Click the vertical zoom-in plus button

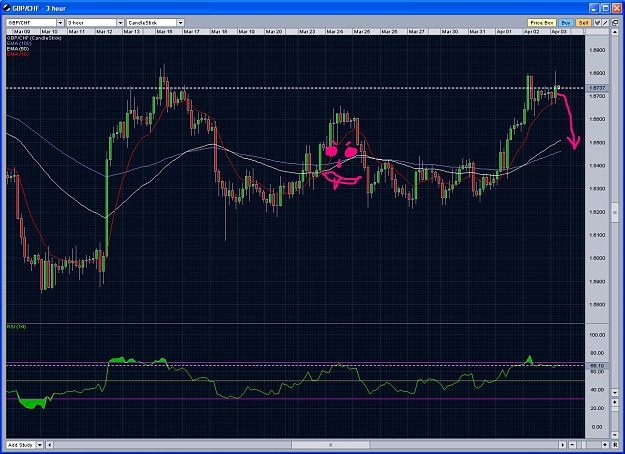[615, 402]
